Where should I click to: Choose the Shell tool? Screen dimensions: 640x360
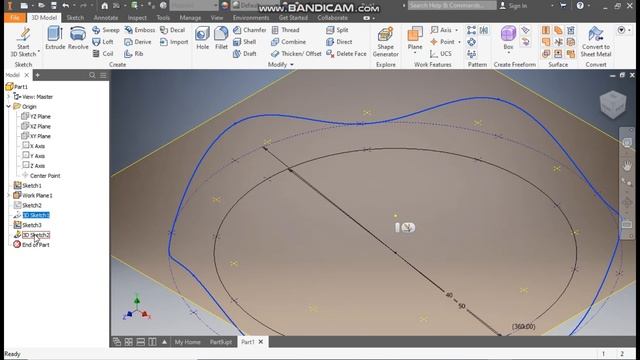click(x=245, y=42)
